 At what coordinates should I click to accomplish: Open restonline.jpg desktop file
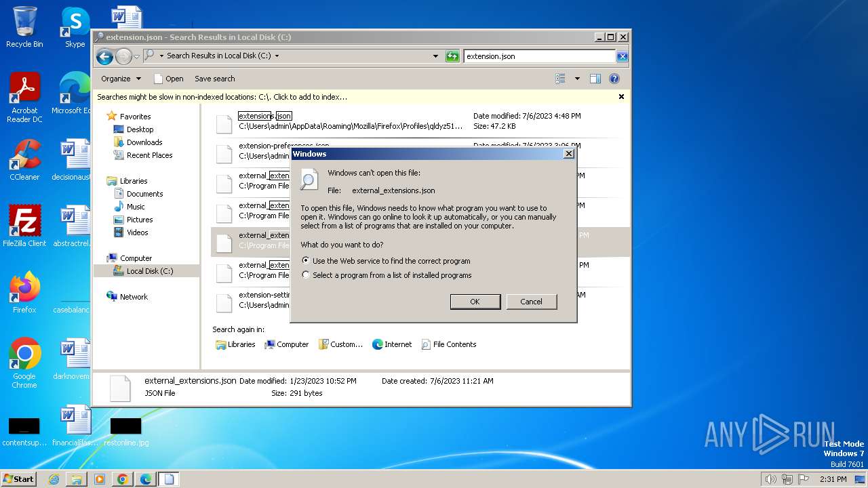click(126, 432)
